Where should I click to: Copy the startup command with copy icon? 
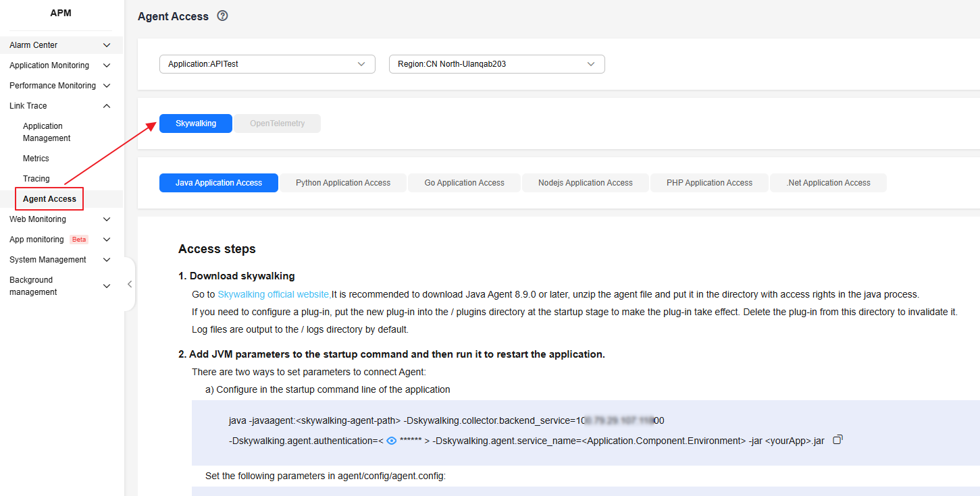837,439
